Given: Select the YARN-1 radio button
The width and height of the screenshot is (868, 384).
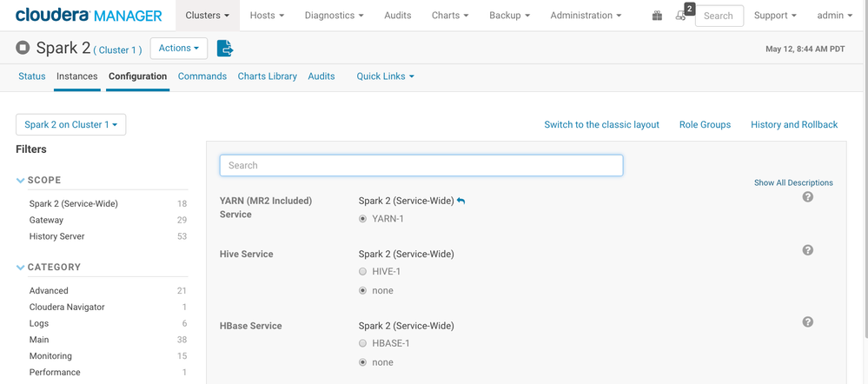Looking at the screenshot, I should [363, 219].
